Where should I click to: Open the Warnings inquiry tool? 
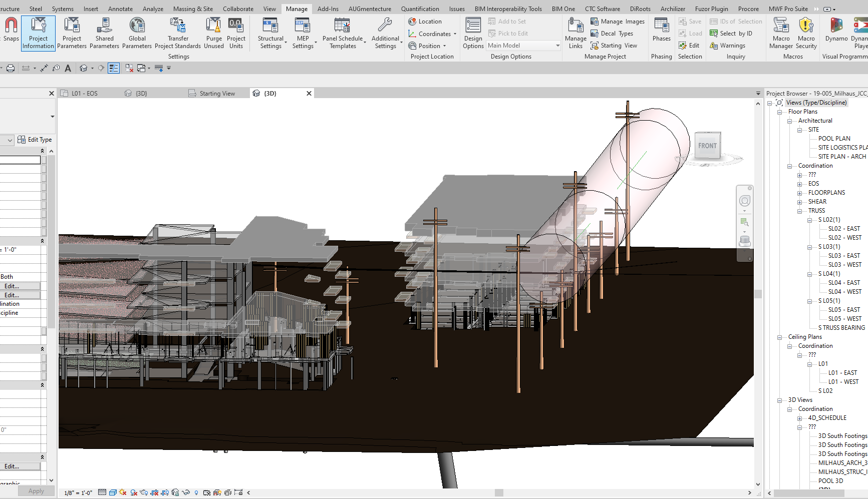click(728, 46)
